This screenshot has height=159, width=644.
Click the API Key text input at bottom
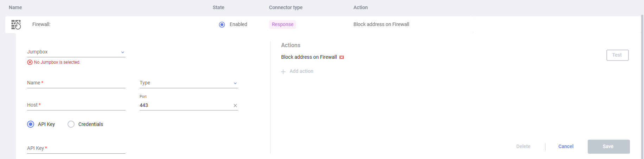click(76, 148)
